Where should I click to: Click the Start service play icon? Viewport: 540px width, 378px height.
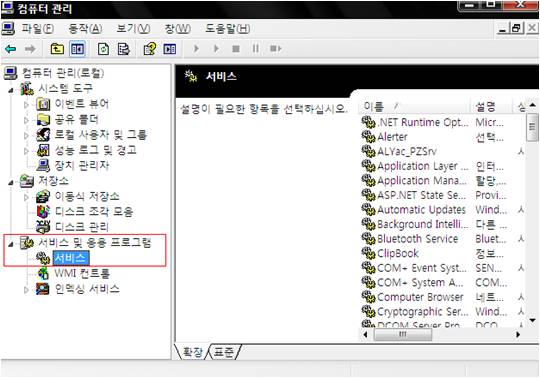[x=196, y=49]
